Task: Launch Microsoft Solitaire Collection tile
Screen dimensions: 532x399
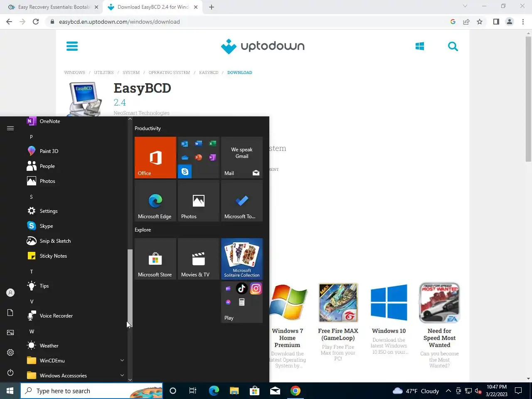Action: coord(242,259)
